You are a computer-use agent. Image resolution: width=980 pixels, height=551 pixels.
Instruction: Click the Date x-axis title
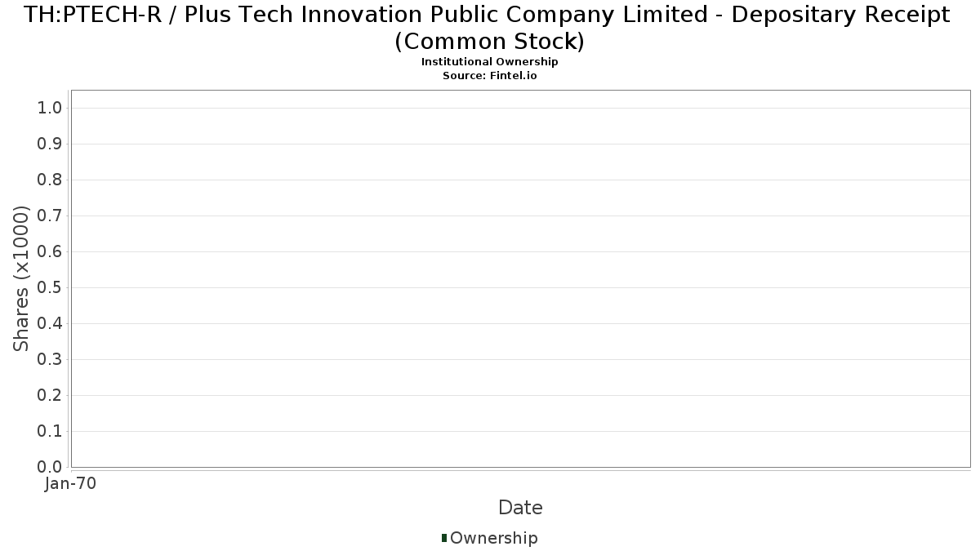pos(520,508)
